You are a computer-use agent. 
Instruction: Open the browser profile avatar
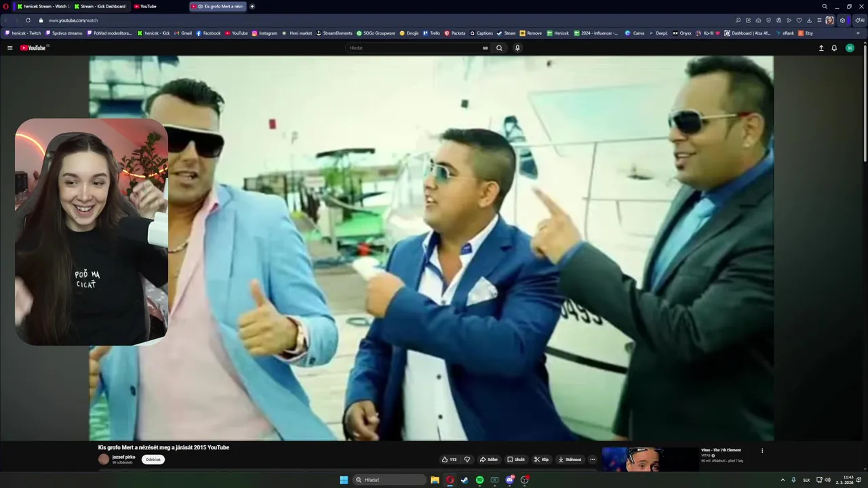pos(829,20)
